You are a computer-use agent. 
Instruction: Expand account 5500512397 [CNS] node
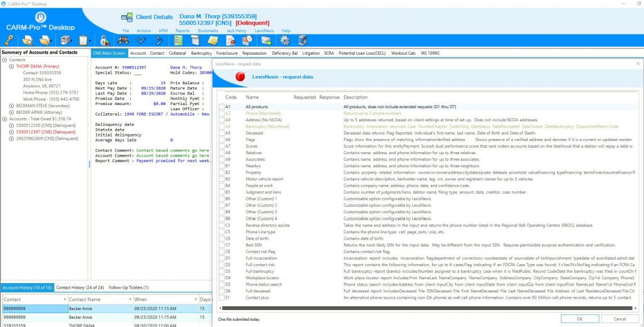tap(11, 132)
